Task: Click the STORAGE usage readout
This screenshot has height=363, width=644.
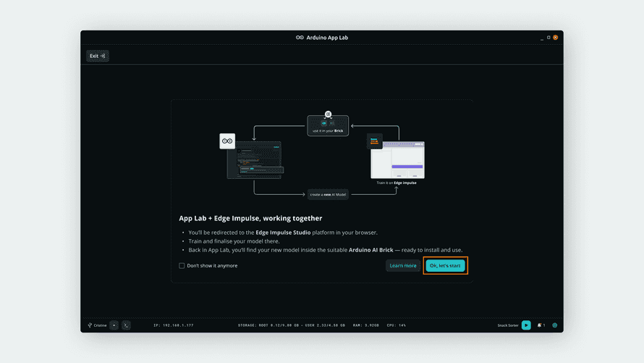Action: coord(291,325)
